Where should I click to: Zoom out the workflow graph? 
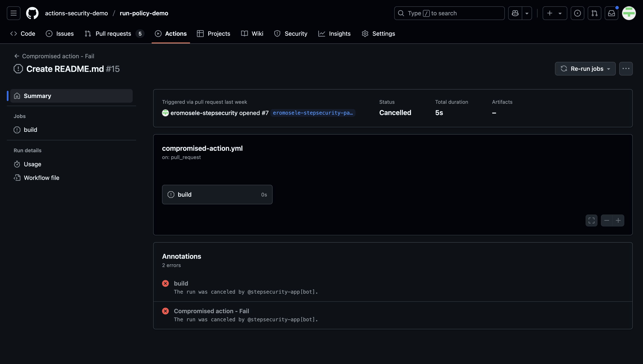[606, 220]
